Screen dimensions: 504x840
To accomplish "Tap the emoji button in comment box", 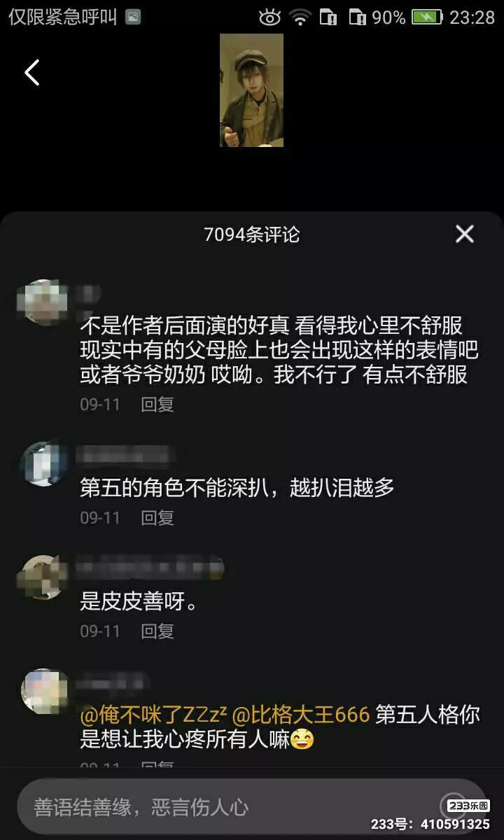I will (x=453, y=806).
